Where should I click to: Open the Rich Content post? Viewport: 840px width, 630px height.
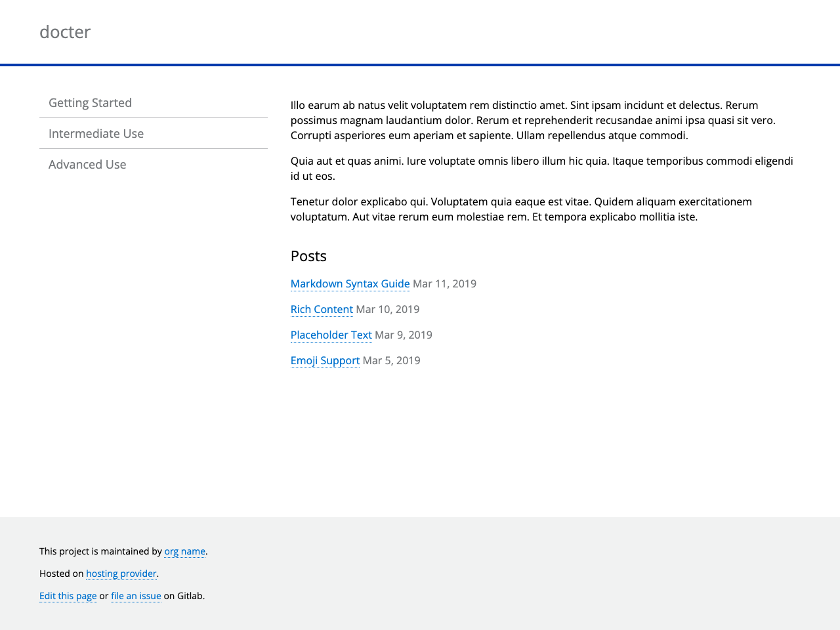(322, 308)
